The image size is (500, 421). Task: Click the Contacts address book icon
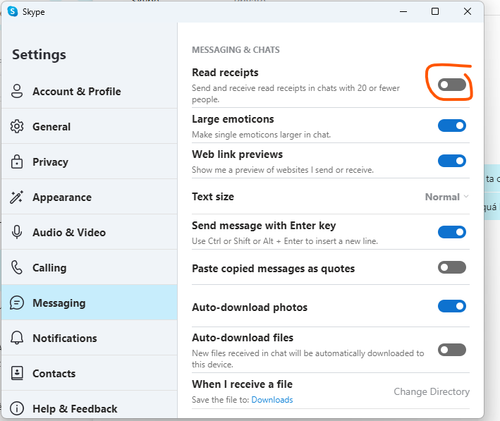[17, 373]
